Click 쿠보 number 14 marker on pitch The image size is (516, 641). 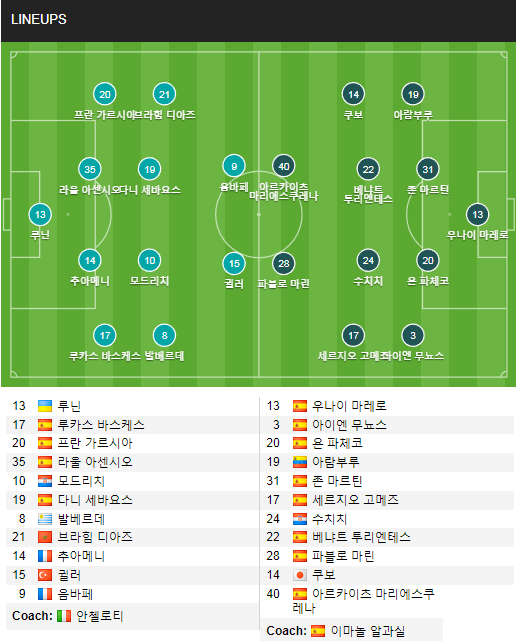[x=353, y=94]
